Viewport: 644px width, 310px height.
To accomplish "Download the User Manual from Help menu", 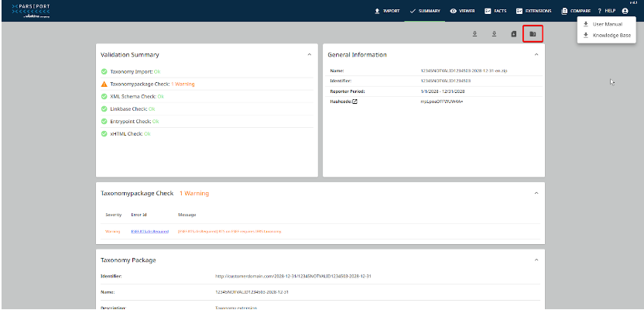I will [x=606, y=24].
